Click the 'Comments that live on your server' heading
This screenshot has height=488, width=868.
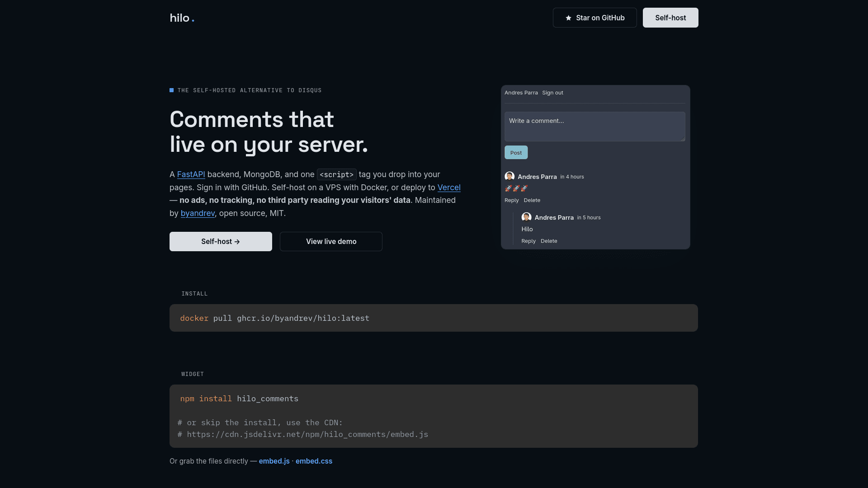pyautogui.click(x=269, y=132)
